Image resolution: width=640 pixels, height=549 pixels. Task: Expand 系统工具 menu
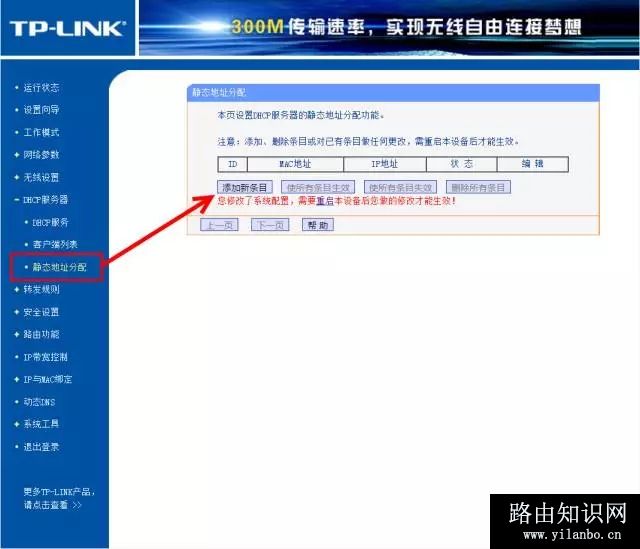click(41, 424)
